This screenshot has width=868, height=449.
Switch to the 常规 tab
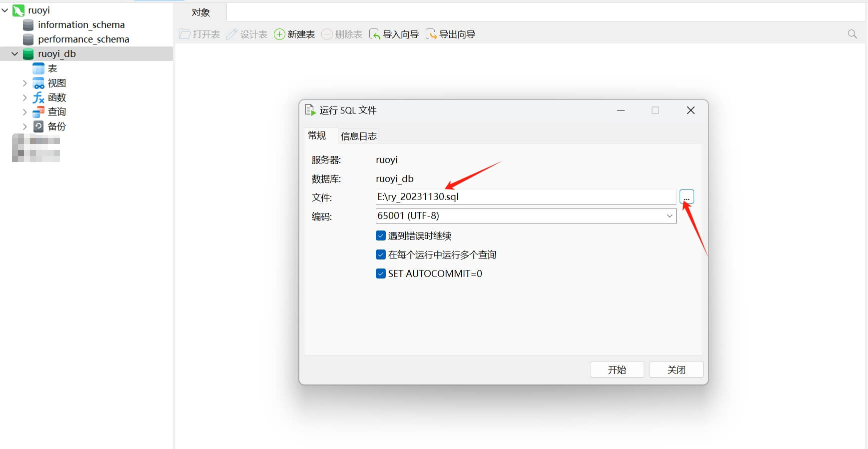coord(317,135)
